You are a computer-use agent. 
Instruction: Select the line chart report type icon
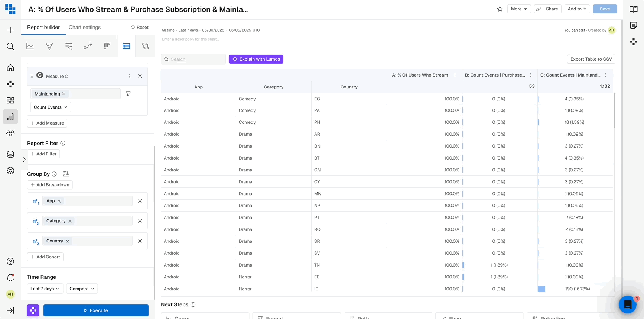pos(30,46)
